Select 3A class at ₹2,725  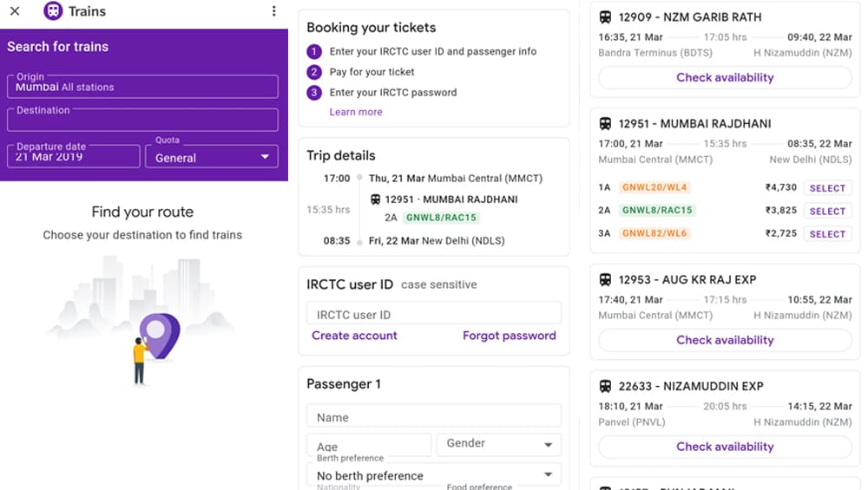coord(827,234)
